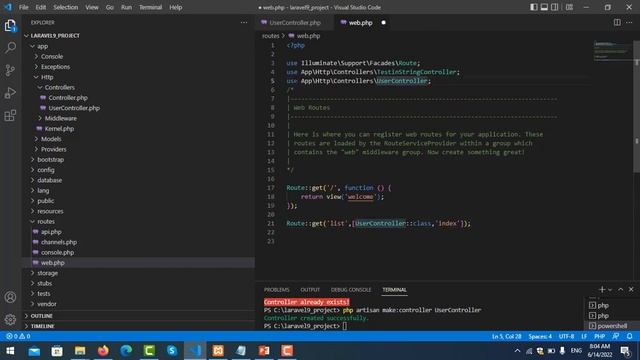Switch to the OUTPUT panel tab
The height and width of the screenshot is (360, 640).
tap(310, 289)
